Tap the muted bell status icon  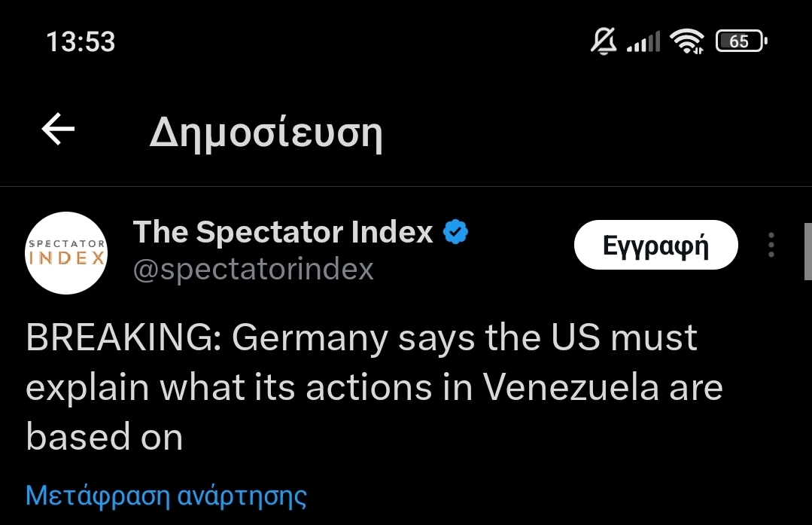click(x=603, y=41)
